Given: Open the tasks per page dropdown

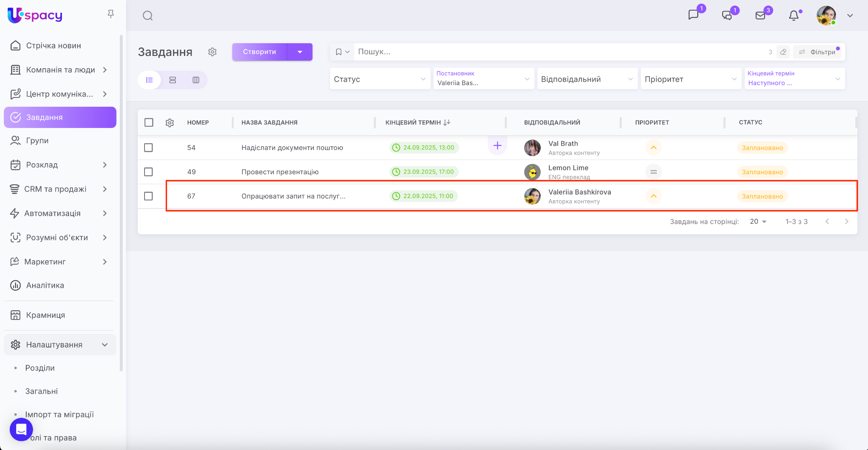Looking at the screenshot, I should tap(758, 222).
